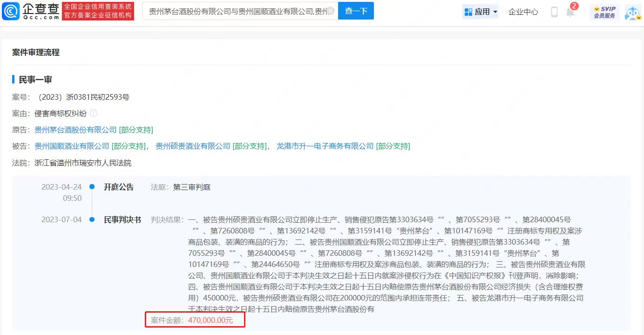This screenshot has width=644, height=335.
Task: Select case number (2023)浙0381民初2593号
Action: coord(82,97)
